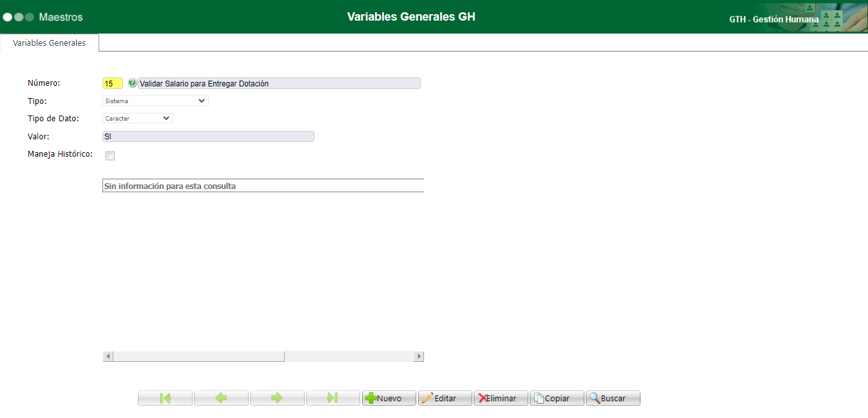The height and width of the screenshot is (418, 868).
Task: Go to the previous record
Action: (221, 398)
